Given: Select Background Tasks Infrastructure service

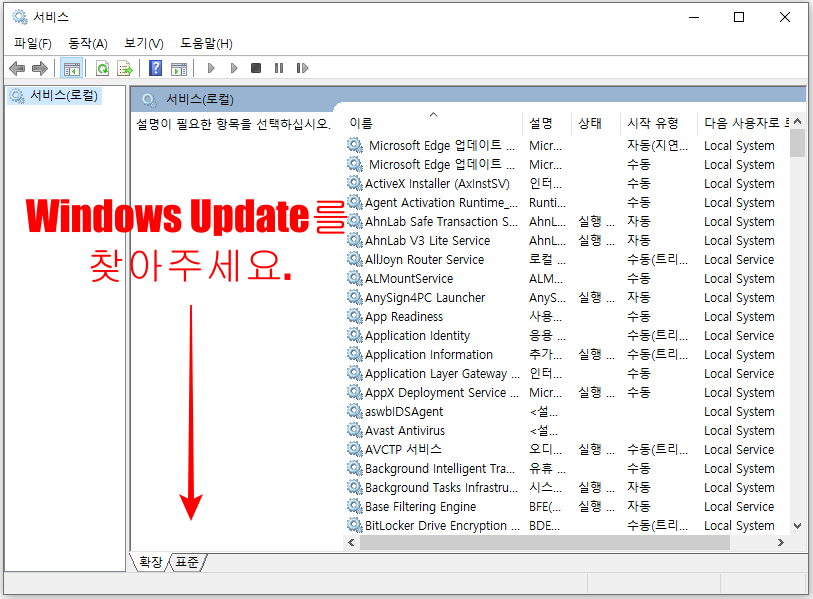Looking at the screenshot, I should pyautogui.click(x=566, y=487).
